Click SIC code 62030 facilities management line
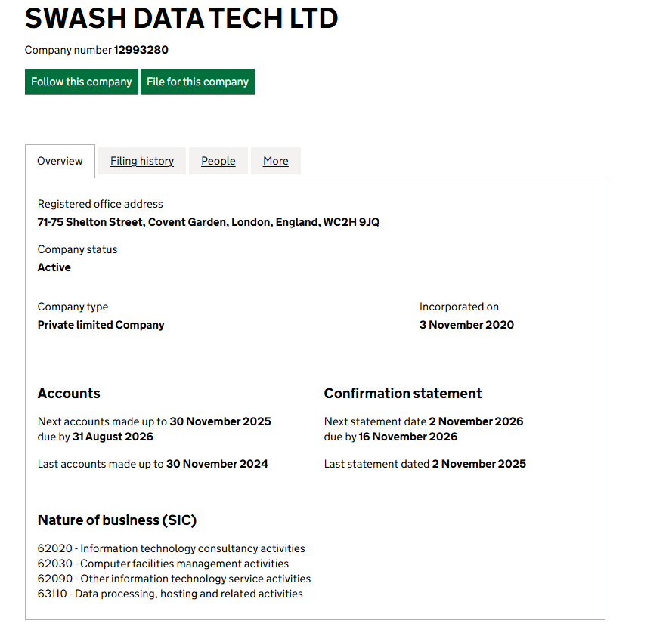 click(x=163, y=564)
